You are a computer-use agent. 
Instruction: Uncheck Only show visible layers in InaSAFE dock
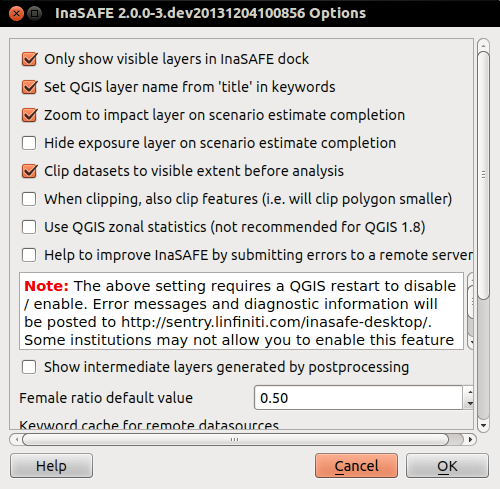click(x=29, y=59)
